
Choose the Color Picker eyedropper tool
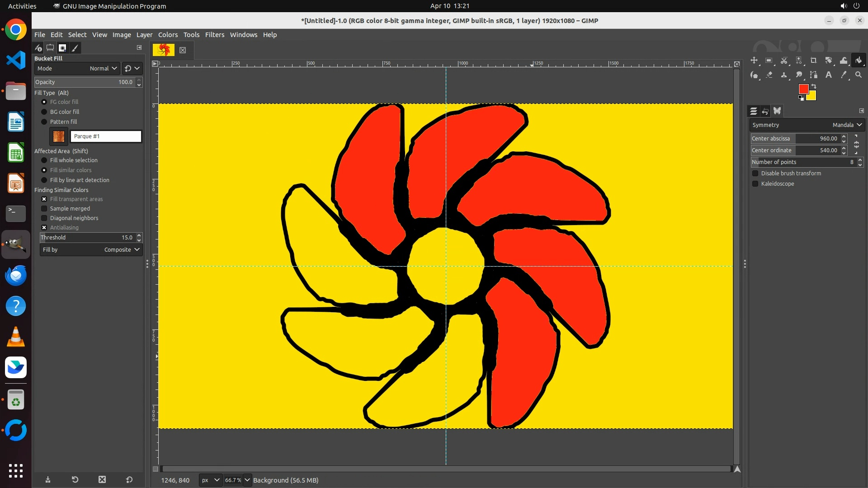click(x=844, y=75)
